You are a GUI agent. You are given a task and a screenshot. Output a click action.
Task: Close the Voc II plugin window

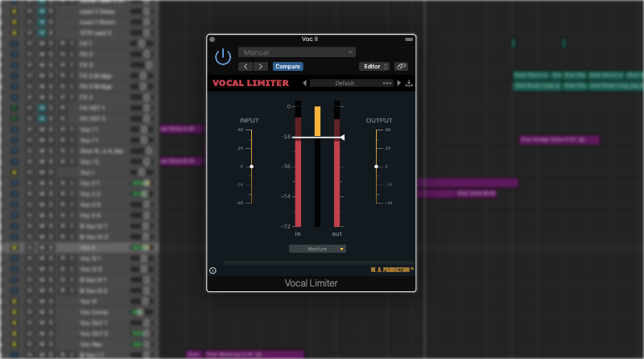(213, 39)
